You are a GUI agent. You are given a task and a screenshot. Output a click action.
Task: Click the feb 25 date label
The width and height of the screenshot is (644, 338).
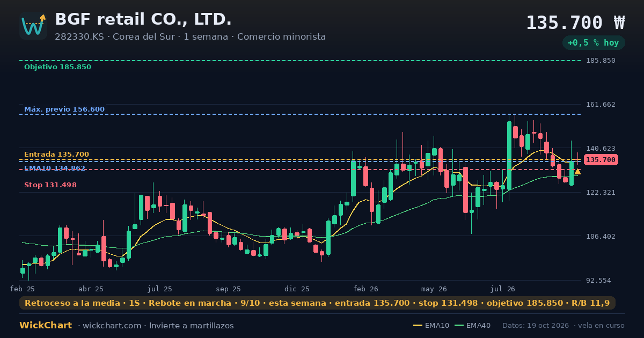coord(23,289)
